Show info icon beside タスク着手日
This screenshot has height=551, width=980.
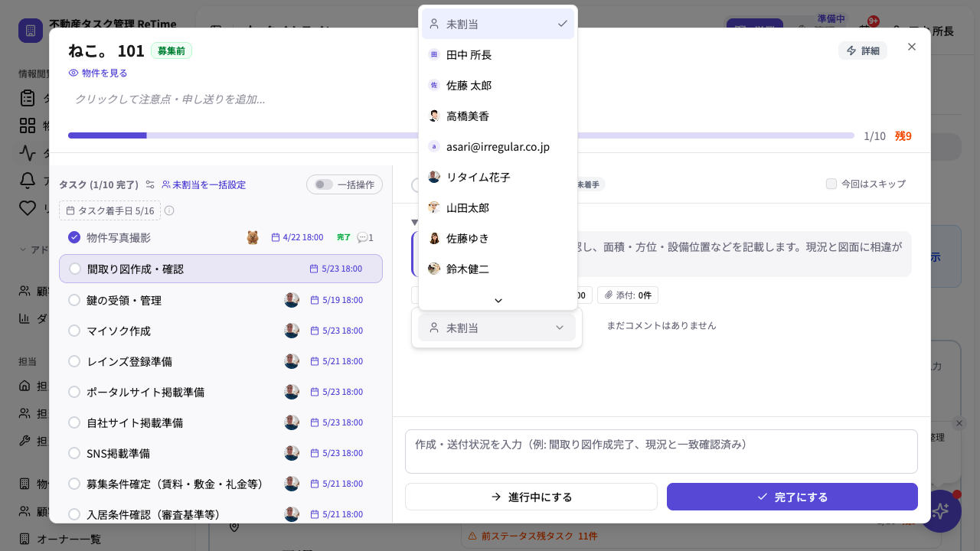coord(169,210)
